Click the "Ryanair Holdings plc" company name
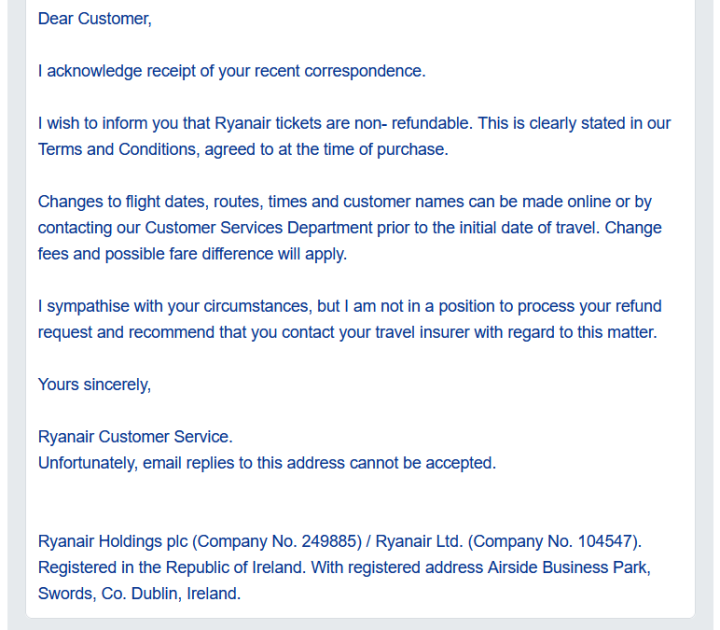720x630 pixels. (x=112, y=542)
